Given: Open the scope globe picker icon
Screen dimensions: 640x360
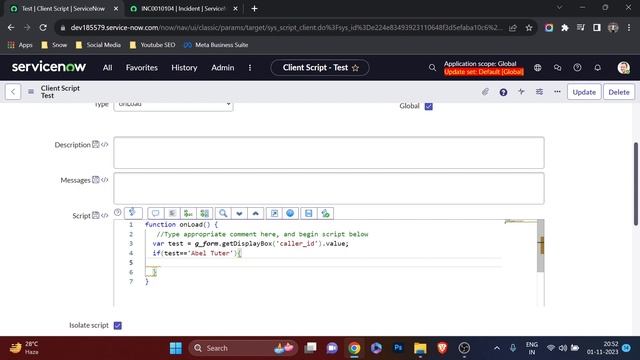Looking at the screenshot, I should point(538,68).
